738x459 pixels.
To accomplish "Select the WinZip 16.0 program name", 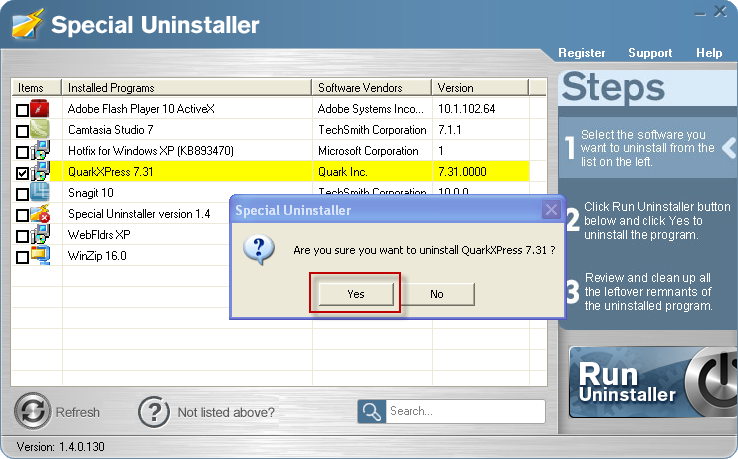I will point(97,256).
